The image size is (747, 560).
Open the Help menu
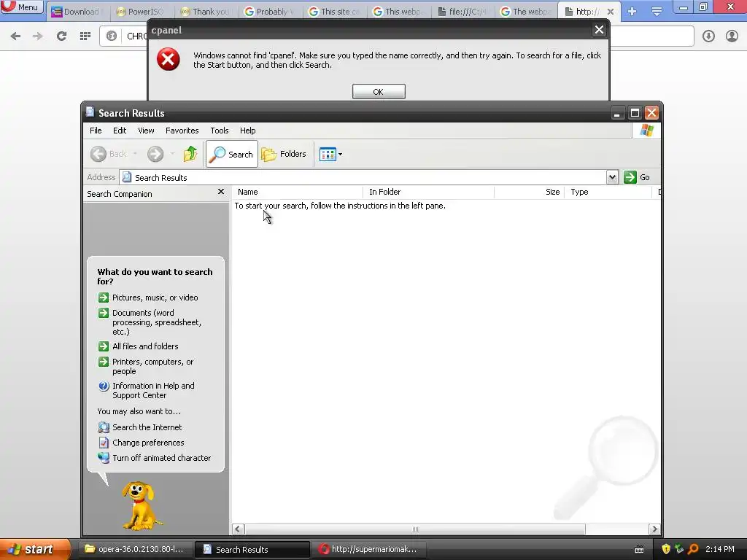click(248, 131)
